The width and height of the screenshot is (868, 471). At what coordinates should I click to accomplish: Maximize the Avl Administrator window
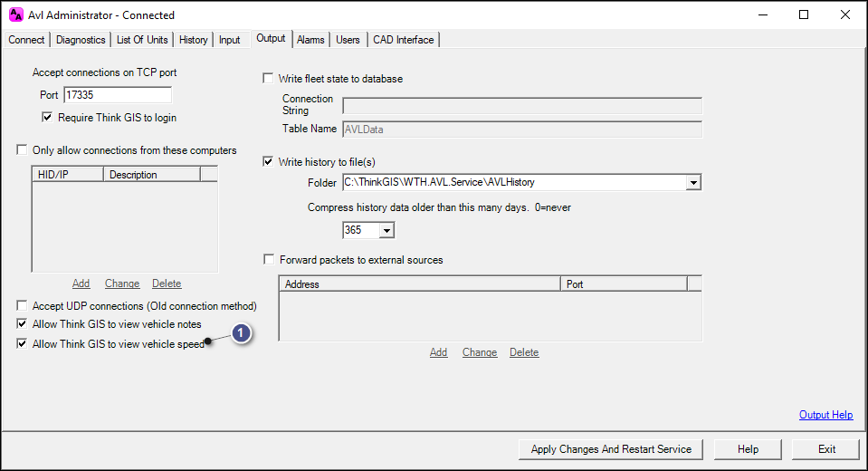tap(804, 15)
